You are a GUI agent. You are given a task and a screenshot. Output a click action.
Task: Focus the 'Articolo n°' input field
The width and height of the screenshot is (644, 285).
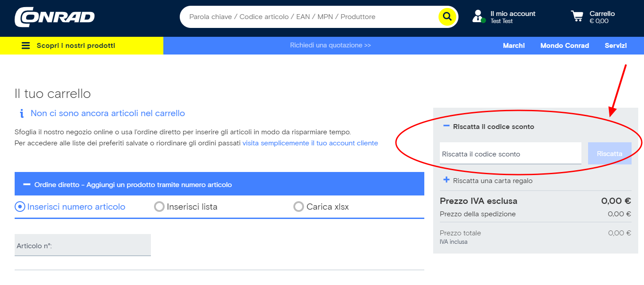[83, 246]
